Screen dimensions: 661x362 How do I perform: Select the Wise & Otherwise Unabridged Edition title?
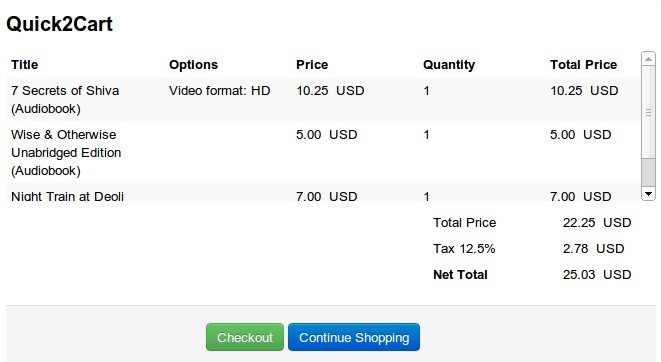click(66, 153)
